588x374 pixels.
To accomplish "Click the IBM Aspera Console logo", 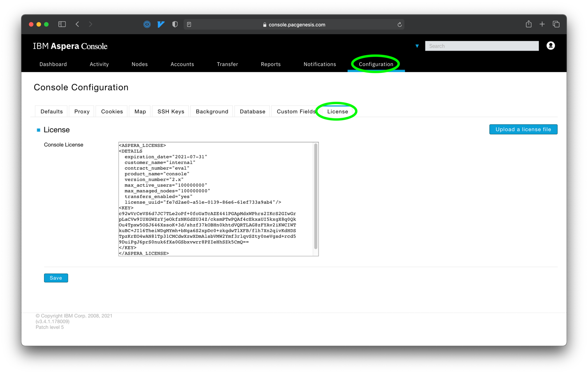I will pos(70,46).
